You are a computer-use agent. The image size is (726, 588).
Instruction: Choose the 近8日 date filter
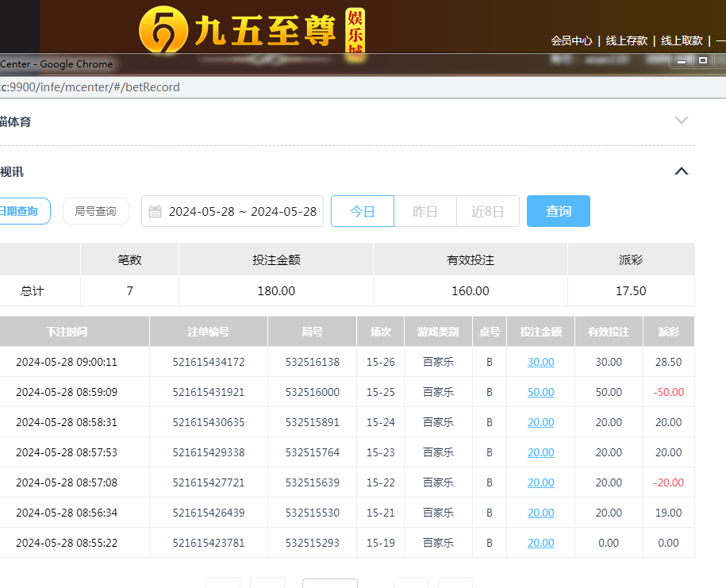488,212
